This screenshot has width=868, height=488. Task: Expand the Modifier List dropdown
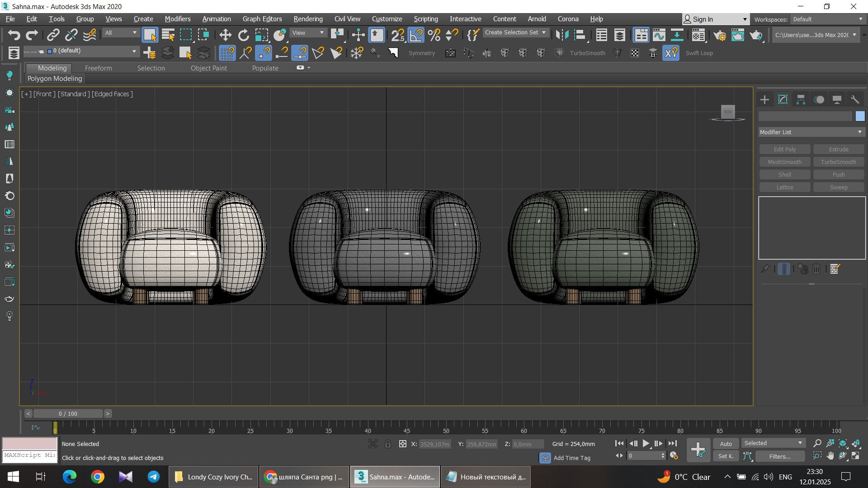pos(811,132)
